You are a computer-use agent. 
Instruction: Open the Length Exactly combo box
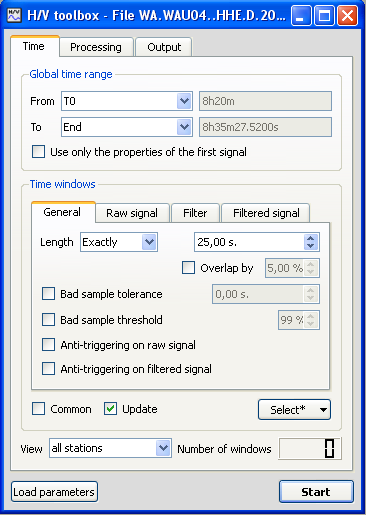(119, 242)
